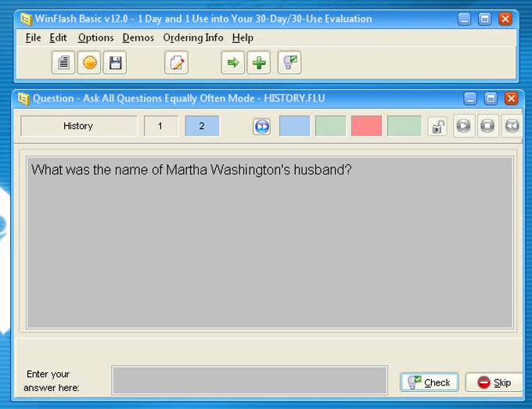This screenshot has height=409, width=532.
Task: Click the green arrow toolbar icon
Action: tap(233, 63)
